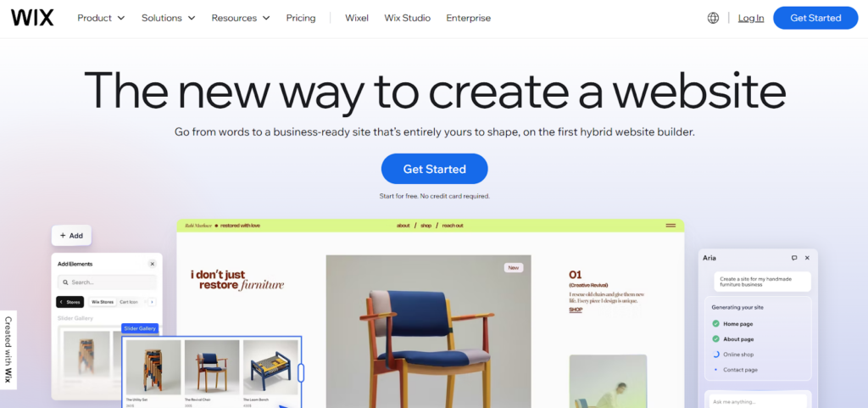Click the Online shop loading indicator
This screenshot has width=868, height=408.
click(715, 355)
